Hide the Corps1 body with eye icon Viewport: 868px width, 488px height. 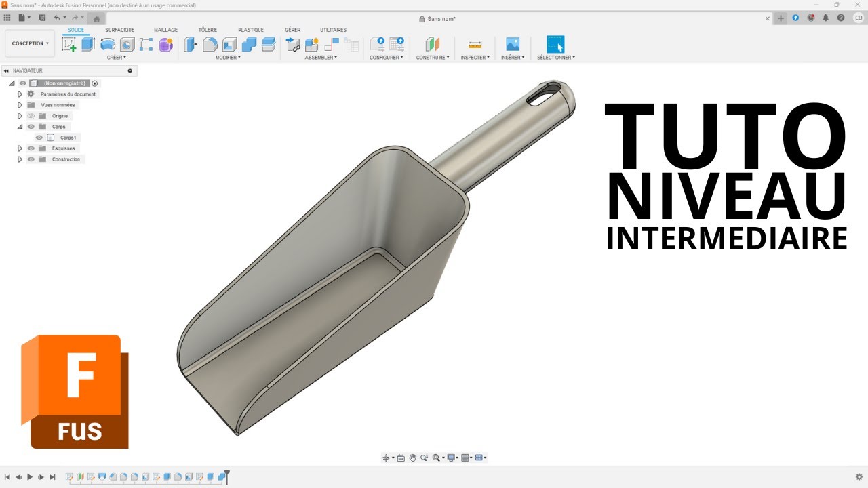[x=39, y=138]
